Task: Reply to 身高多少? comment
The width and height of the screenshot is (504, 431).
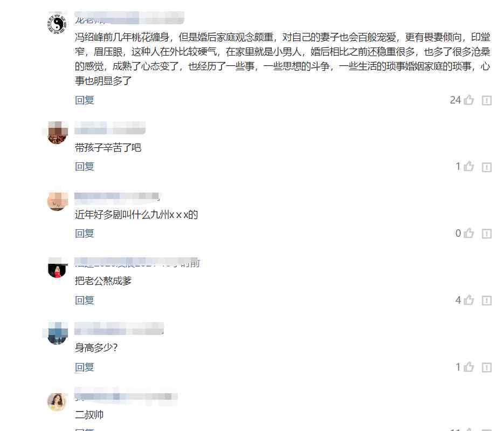Action: pos(85,367)
